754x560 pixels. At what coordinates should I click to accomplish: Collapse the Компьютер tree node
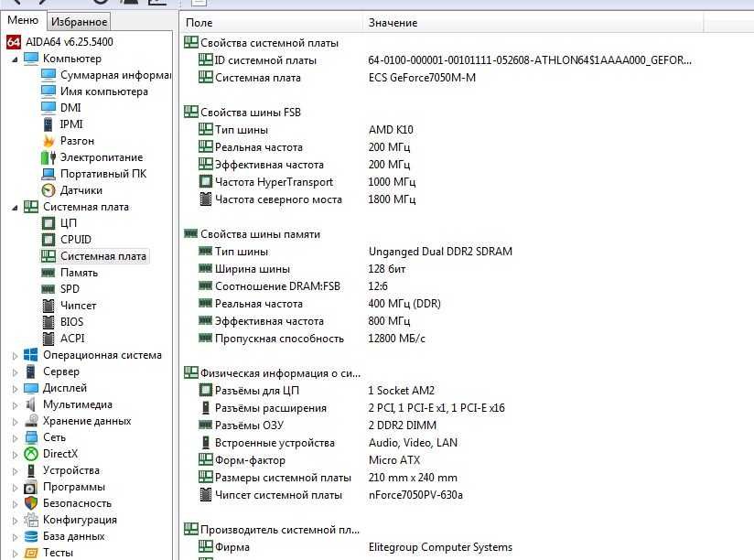(15, 59)
